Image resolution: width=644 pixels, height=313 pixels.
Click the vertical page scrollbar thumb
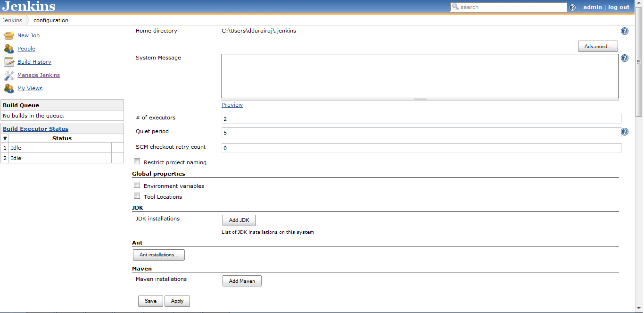point(639,61)
